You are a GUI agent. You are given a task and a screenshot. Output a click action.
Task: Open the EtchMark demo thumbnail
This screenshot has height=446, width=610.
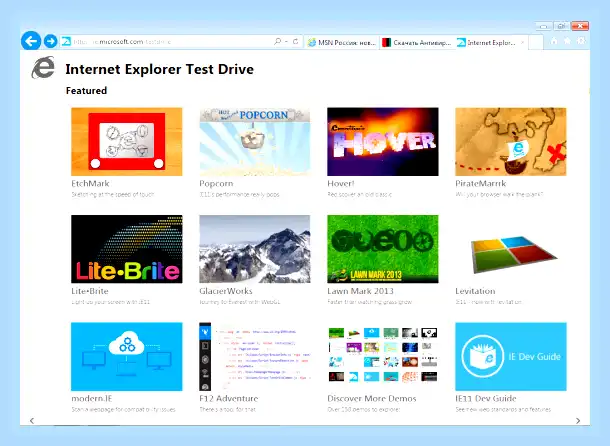pos(127,142)
